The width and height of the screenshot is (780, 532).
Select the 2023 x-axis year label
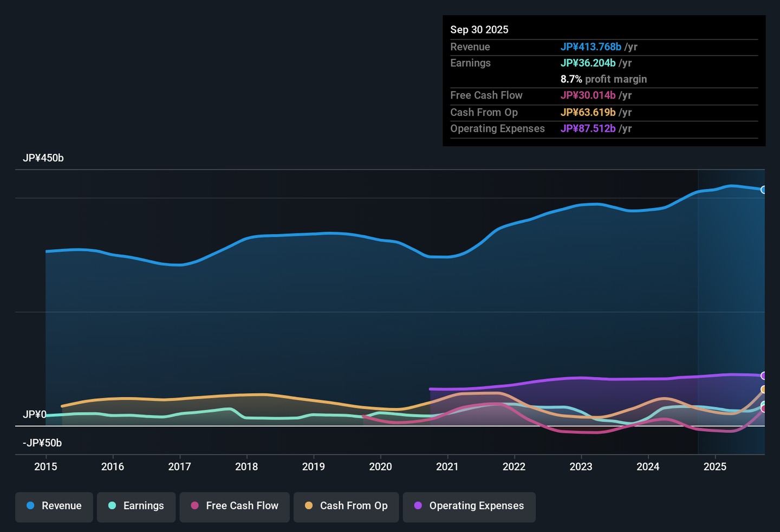click(x=581, y=467)
